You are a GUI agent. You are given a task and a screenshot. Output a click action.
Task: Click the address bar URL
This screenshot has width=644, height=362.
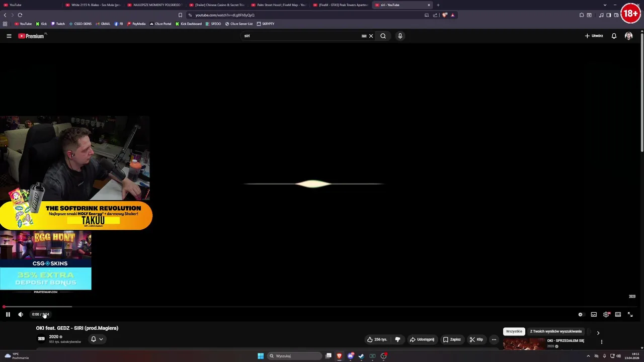tap(225, 15)
